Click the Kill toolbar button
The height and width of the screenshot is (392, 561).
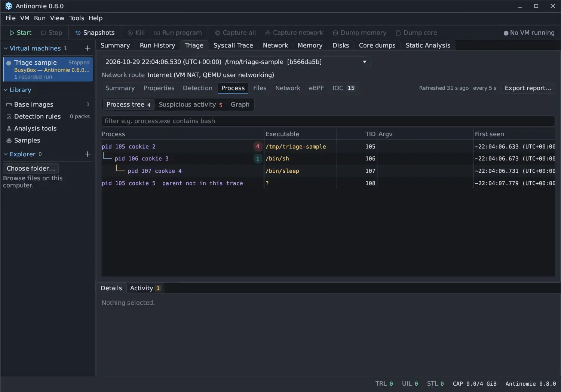pyautogui.click(x=136, y=33)
